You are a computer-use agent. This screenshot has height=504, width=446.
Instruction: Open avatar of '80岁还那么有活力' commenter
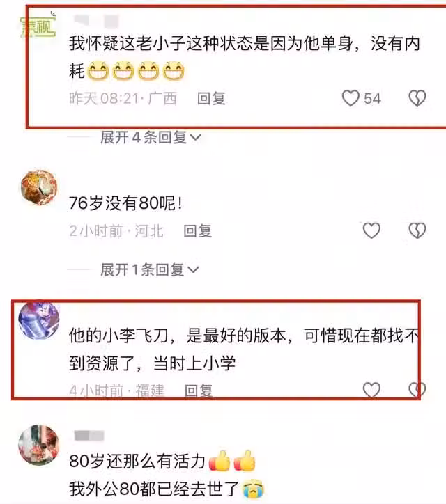pos(39,446)
